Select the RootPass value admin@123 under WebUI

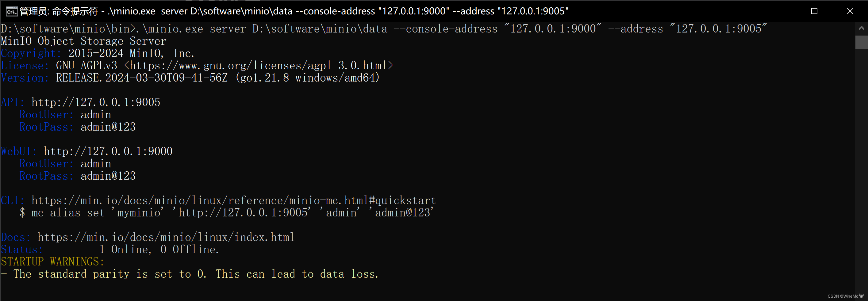coord(108,175)
